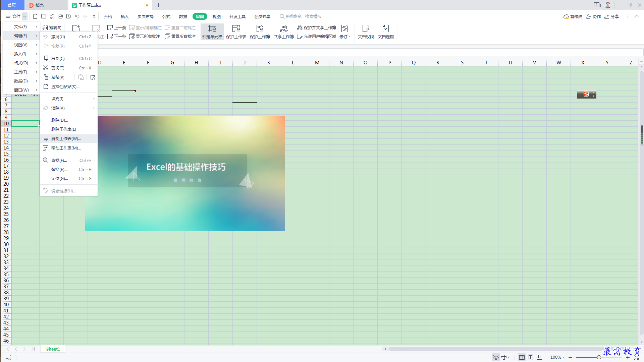Select Move Worksheet (移动工作表) menu item

[x=69, y=148]
